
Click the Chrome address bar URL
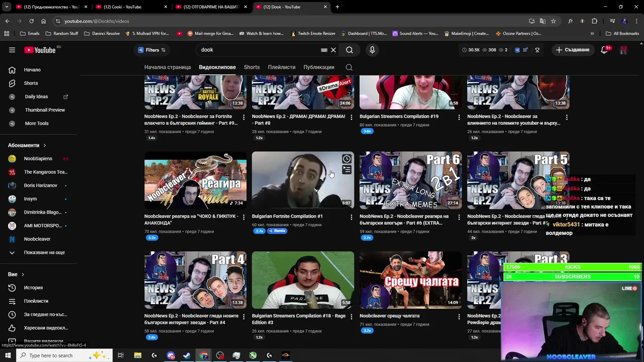click(97, 21)
